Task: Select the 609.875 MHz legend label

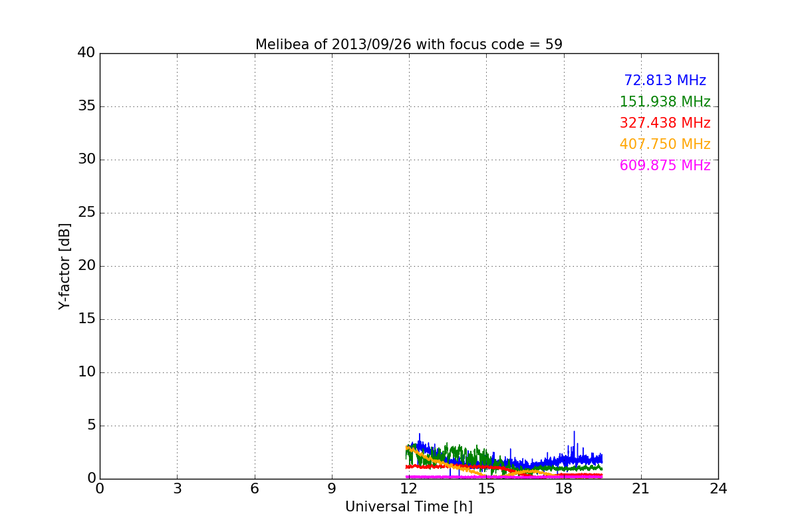Action: click(665, 166)
